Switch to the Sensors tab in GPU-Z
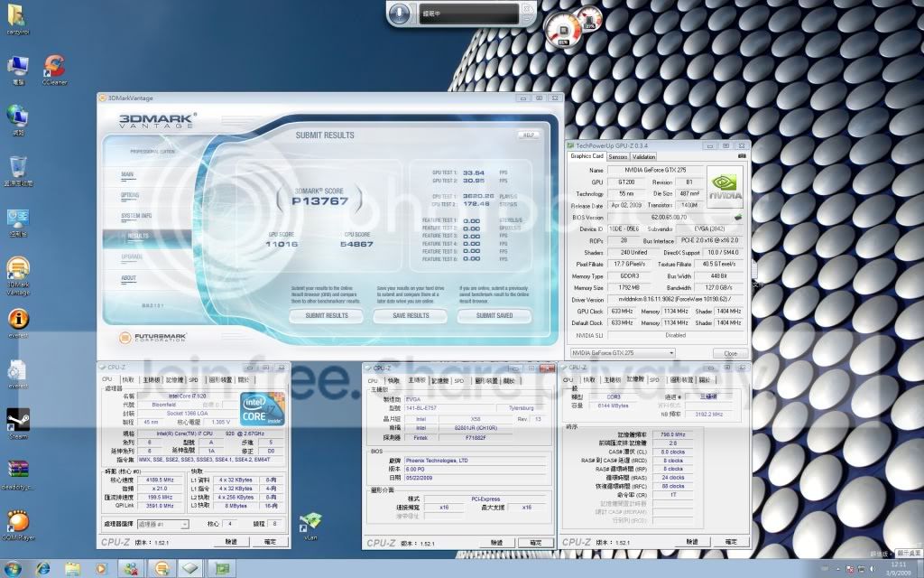924x578 pixels. (617, 156)
